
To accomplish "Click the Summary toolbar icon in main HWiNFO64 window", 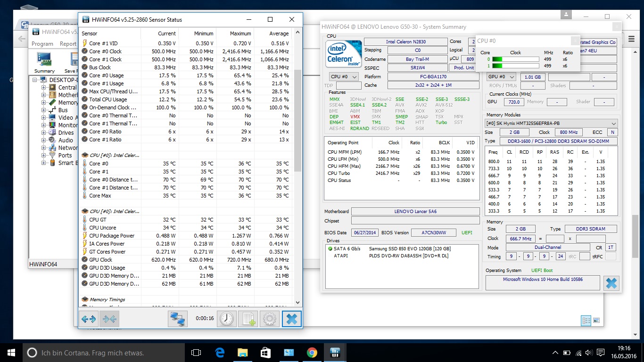I will pyautogui.click(x=44, y=63).
